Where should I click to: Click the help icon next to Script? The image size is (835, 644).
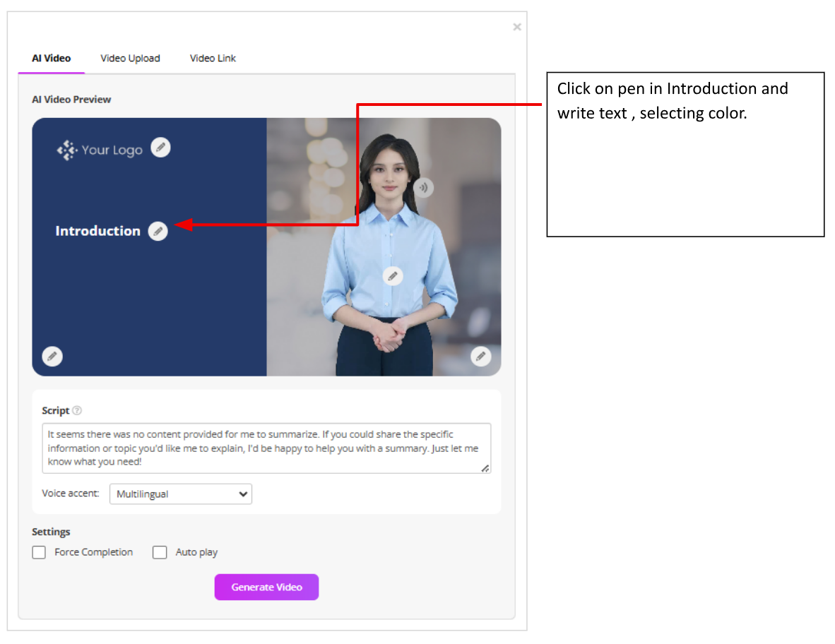point(77,410)
